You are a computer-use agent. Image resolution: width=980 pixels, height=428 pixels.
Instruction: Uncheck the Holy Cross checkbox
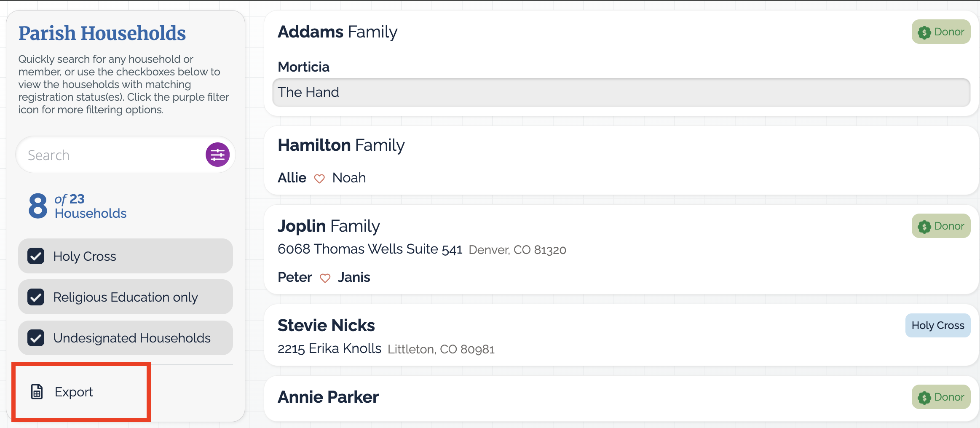pyautogui.click(x=36, y=256)
